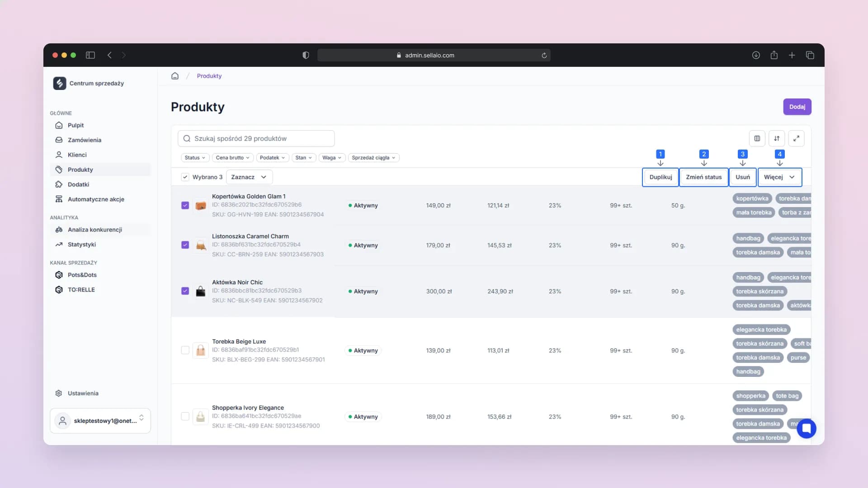Image resolution: width=868 pixels, height=488 pixels.
Task: Open the chat support bubble
Action: tap(807, 428)
